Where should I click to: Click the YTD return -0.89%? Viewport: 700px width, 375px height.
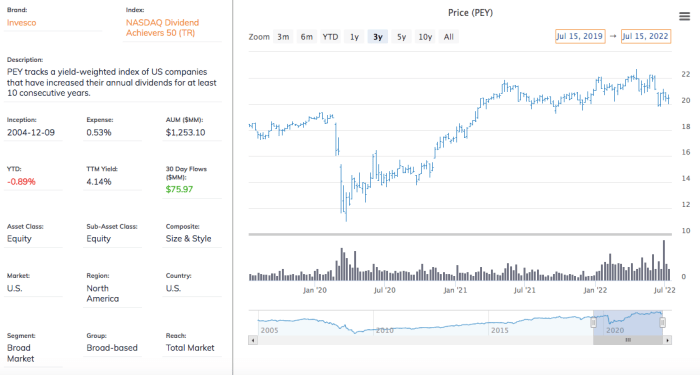[x=21, y=182]
